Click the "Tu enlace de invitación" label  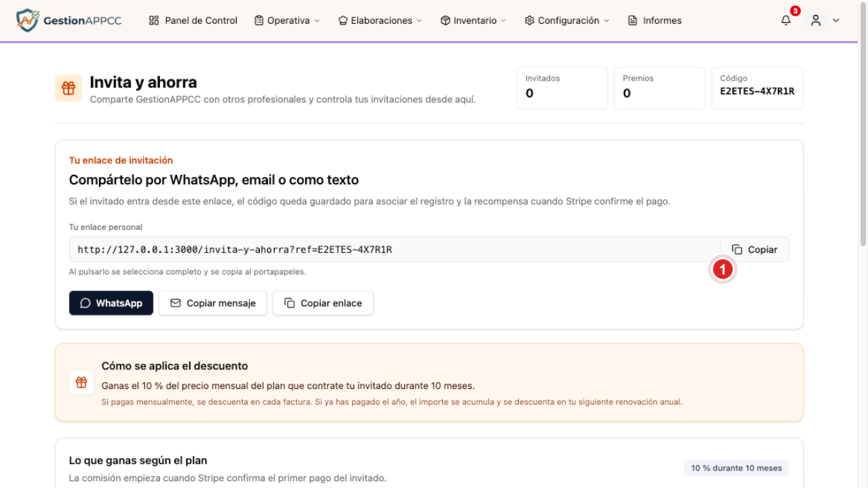[x=121, y=161]
